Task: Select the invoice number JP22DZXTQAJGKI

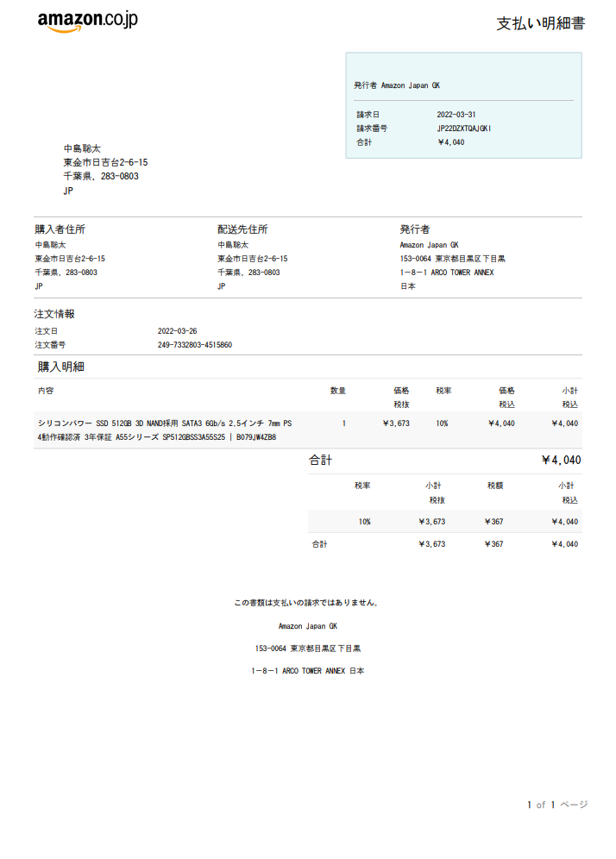Action: (464, 129)
